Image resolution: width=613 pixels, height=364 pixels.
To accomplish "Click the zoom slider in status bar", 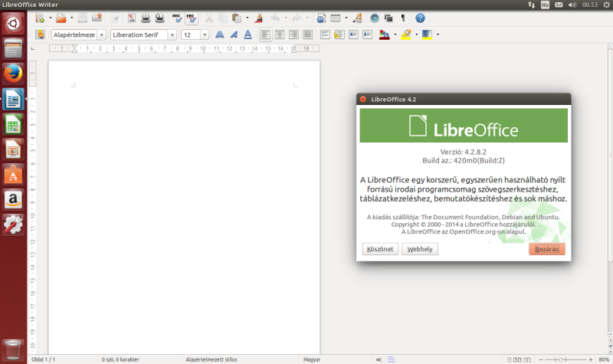I will click(565, 359).
